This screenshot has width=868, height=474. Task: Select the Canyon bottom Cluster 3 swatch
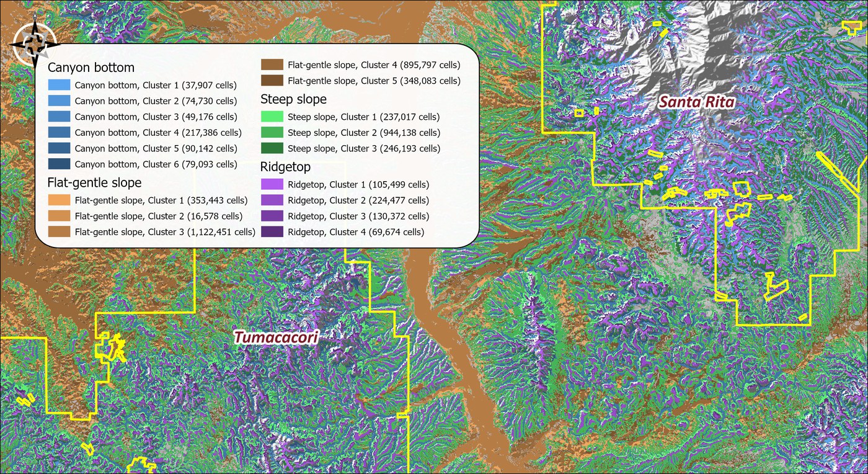pos(58,116)
